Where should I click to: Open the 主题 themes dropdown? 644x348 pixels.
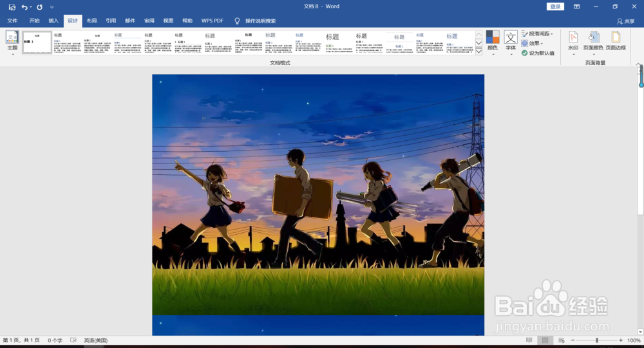12,43
